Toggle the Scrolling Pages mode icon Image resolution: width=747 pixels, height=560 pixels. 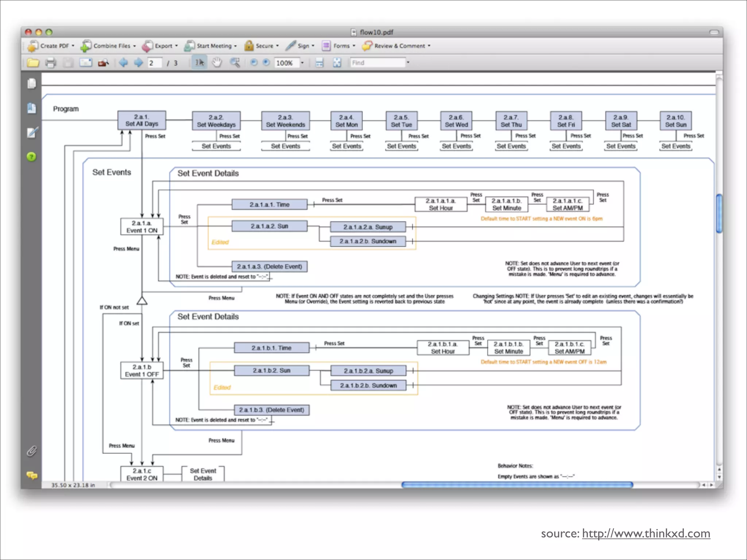pyautogui.click(x=319, y=63)
